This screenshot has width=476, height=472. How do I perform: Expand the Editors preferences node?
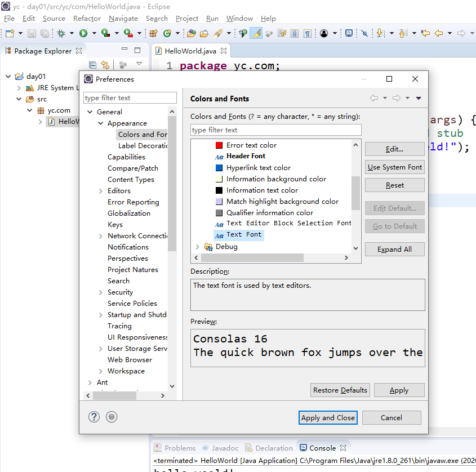pos(100,191)
